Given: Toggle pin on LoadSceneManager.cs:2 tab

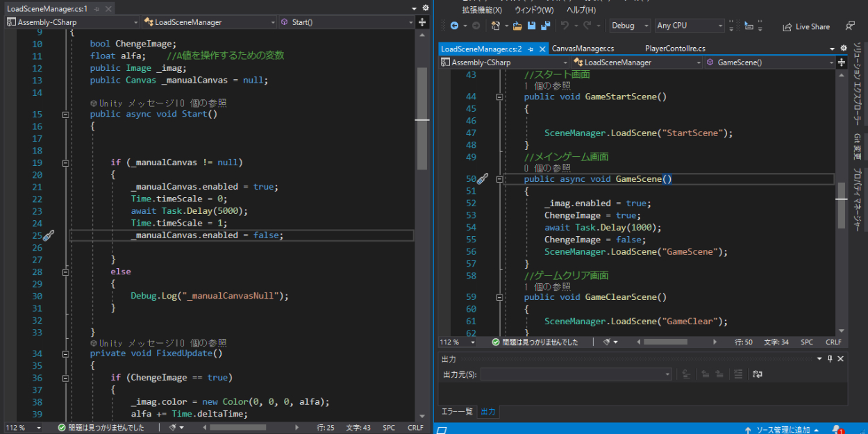Looking at the screenshot, I should [x=529, y=49].
